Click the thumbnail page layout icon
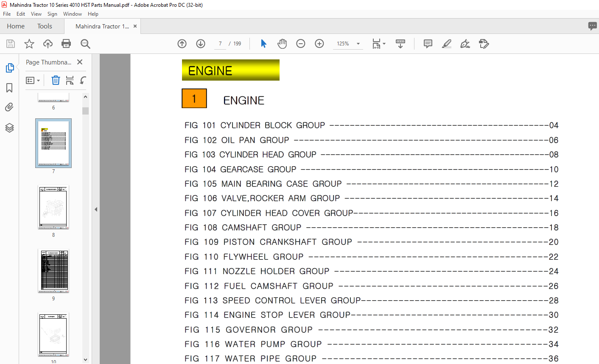599x364 pixels. tap(70, 80)
